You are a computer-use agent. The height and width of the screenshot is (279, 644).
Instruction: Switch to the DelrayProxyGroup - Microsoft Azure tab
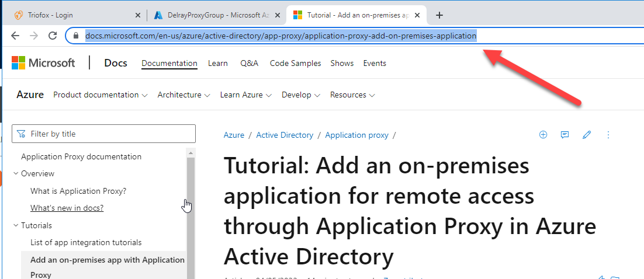click(x=216, y=15)
